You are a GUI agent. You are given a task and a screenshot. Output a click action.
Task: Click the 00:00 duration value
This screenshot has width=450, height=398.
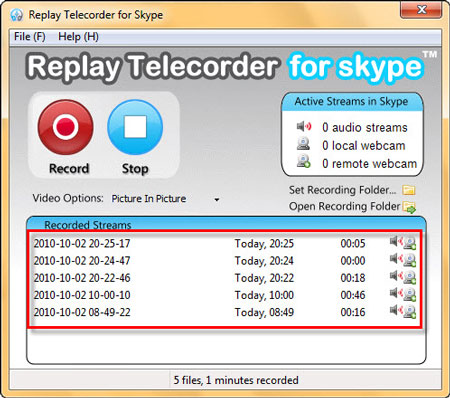pos(353,261)
